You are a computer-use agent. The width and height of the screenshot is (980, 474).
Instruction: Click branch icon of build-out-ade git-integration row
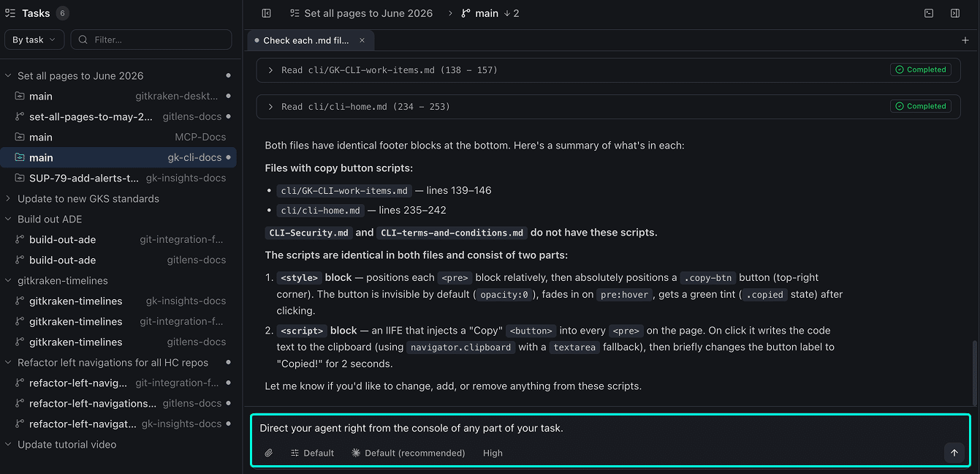(20, 239)
